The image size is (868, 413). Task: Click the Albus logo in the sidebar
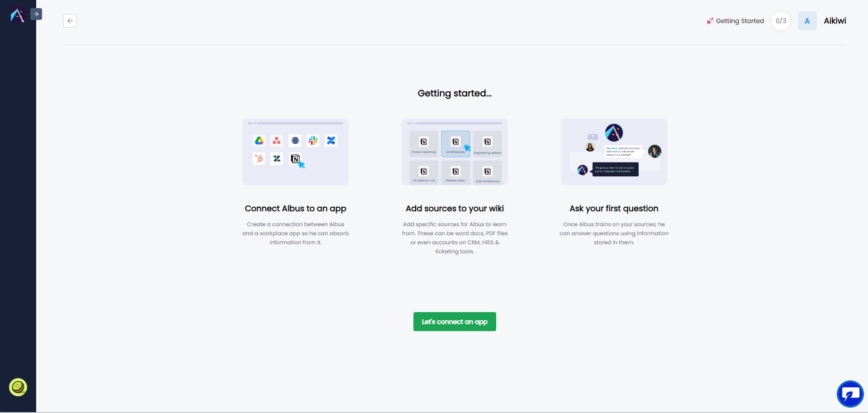[17, 16]
